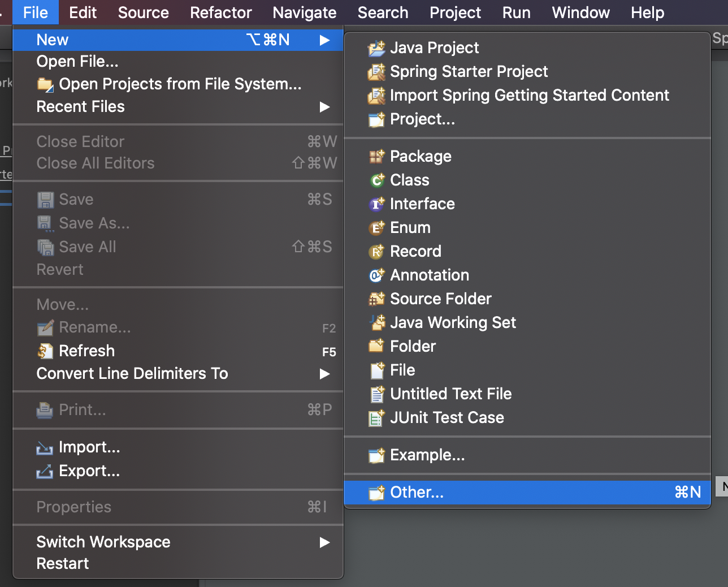Expand Convert Line Delimiters To arrow

click(324, 374)
